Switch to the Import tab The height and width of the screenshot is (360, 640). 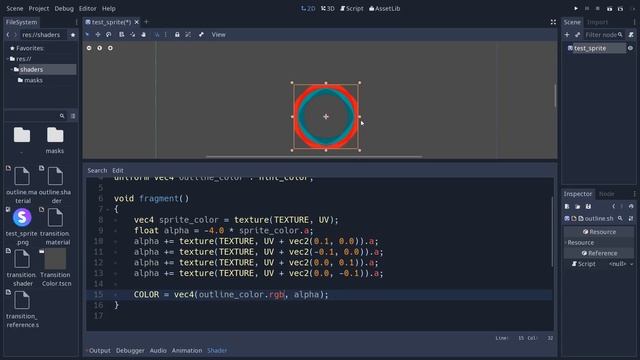pyautogui.click(x=597, y=22)
